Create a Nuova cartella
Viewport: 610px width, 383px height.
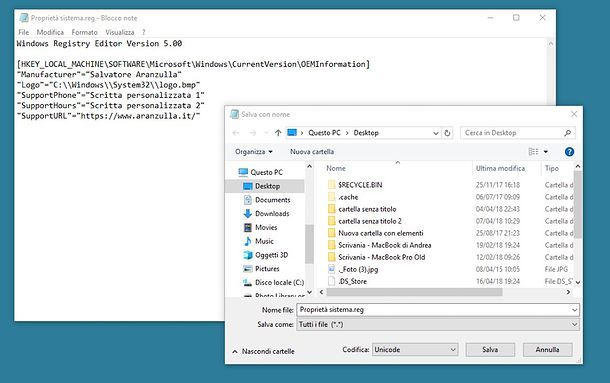[x=312, y=151]
